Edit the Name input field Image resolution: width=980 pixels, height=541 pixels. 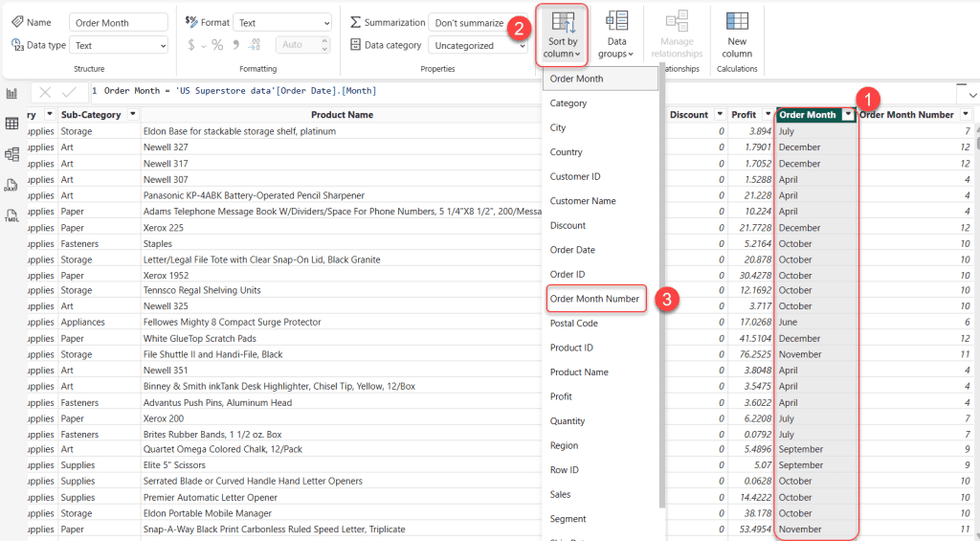119,23
